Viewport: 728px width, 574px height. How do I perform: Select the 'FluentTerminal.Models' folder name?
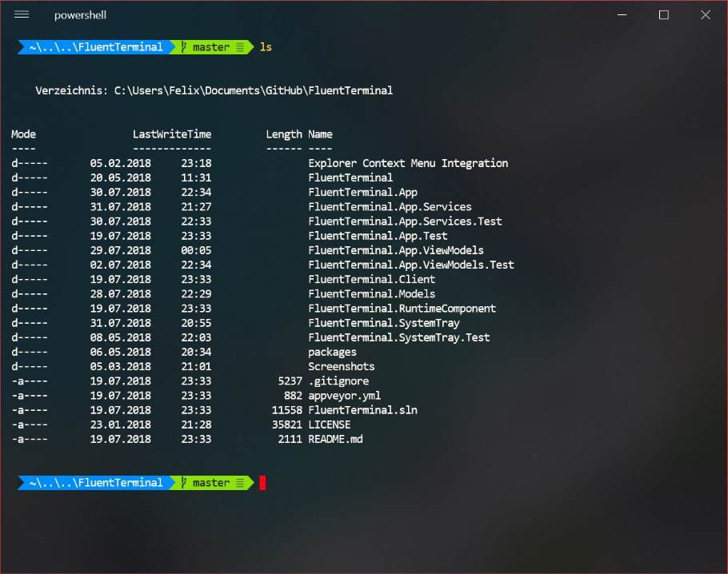click(x=371, y=293)
